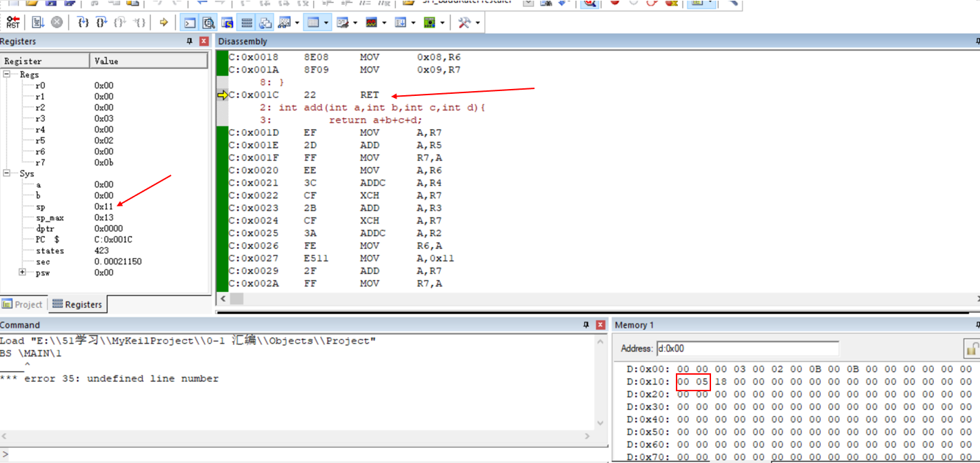
Task: Collapse the Sys tree group
Action: pyautogui.click(x=7, y=174)
